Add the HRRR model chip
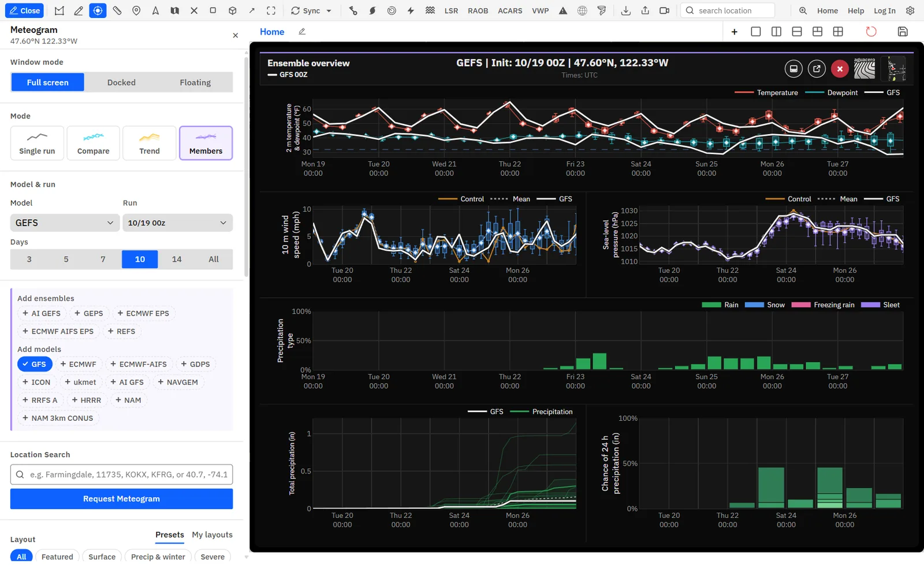Image resolution: width=924 pixels, height=578 pixels. [x=85, y=400]
